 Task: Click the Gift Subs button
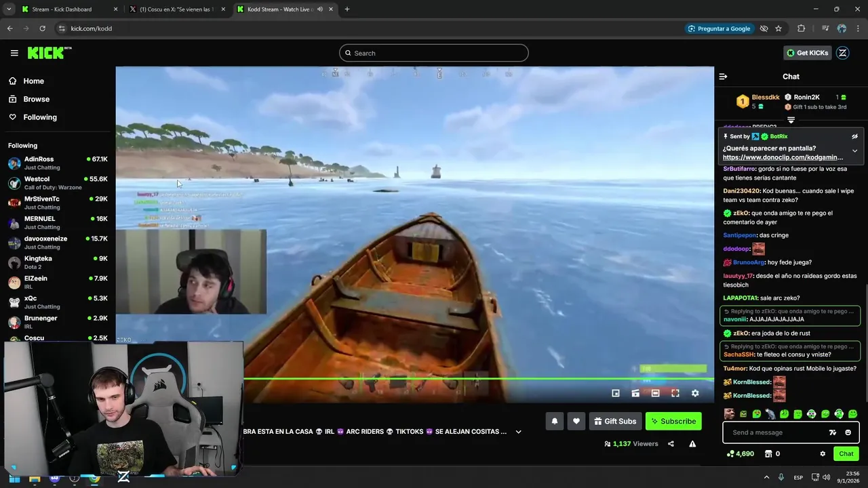pyautogui.click(x=615, y=421)
